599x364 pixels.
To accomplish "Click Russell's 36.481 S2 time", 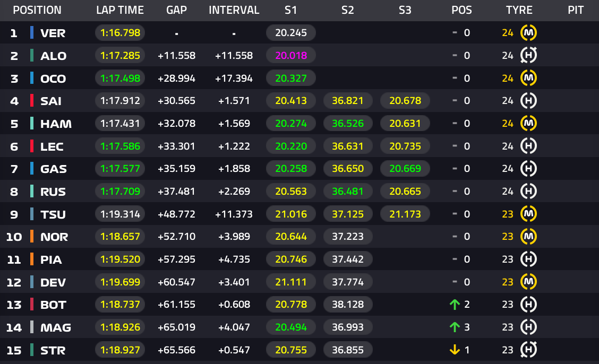I will (348, 191).
